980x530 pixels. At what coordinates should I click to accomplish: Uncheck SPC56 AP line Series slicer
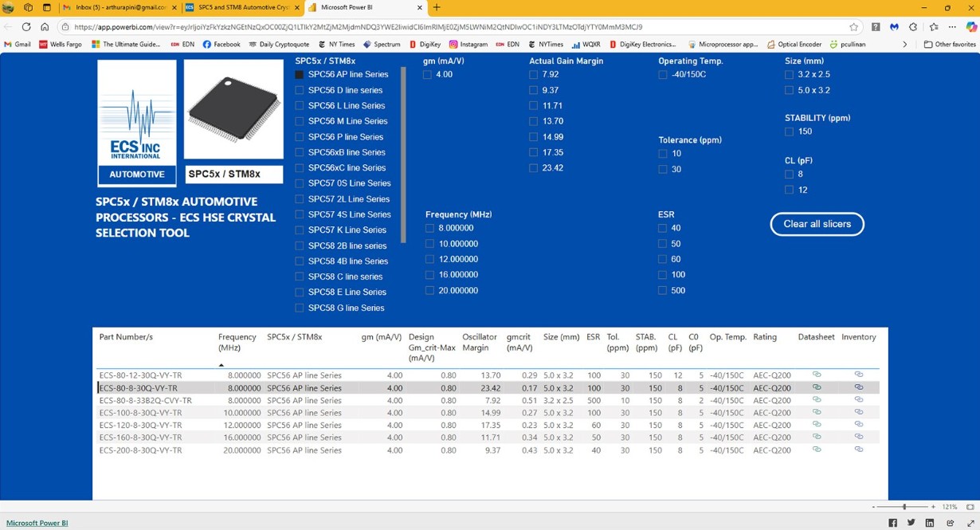pos(300,75)
